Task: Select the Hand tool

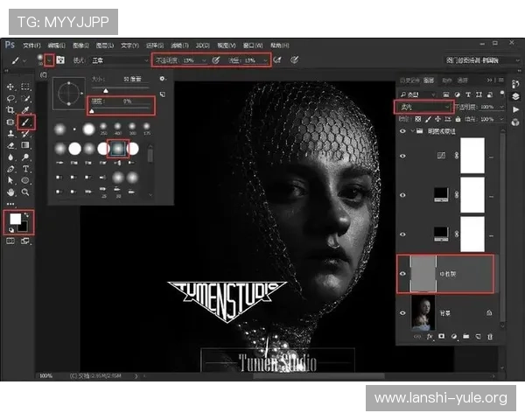Action: [10, 192]
